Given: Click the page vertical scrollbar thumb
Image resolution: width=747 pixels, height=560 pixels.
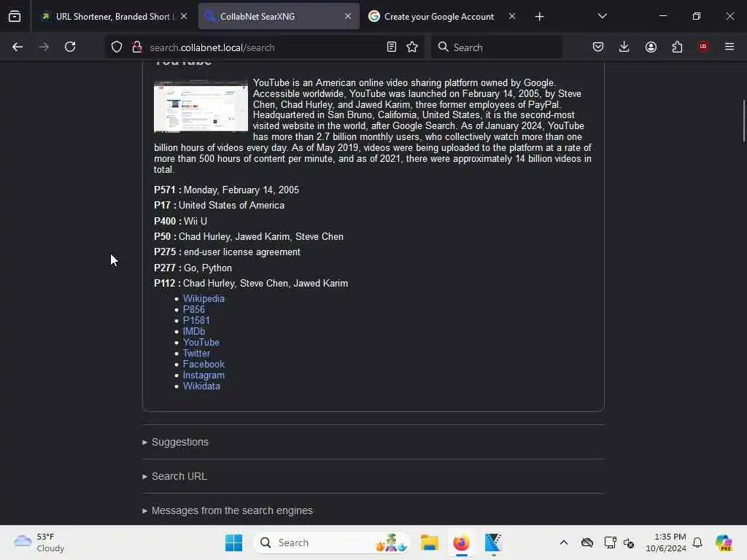Looking at the screenshot, I should click(x=743, y=120).
